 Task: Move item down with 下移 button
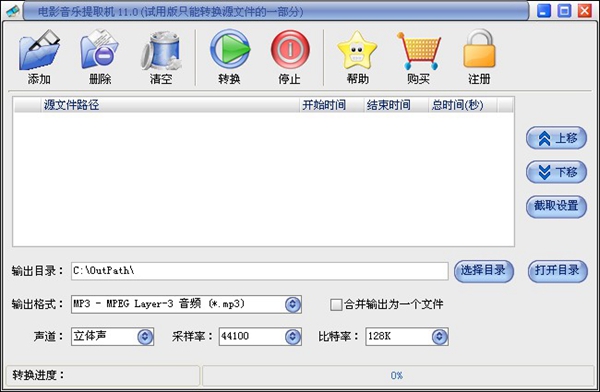click(556, 172)
